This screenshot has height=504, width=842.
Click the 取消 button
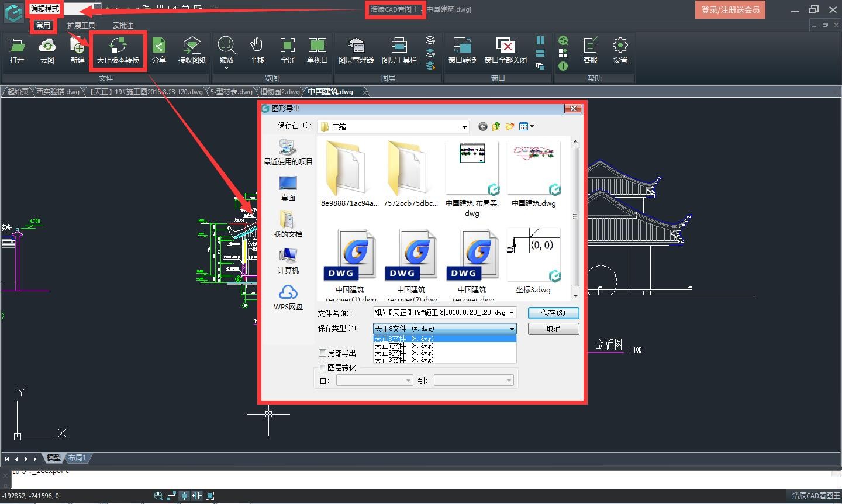[x=553, y=329]
